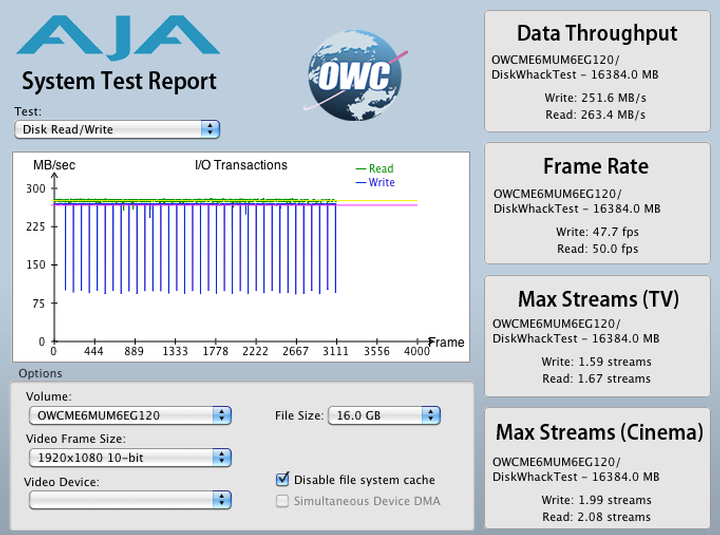Image resolution: width=720 pixels, height=535 pixels.
Task: Open the empty Video Device dropdown
Action: 128,499
